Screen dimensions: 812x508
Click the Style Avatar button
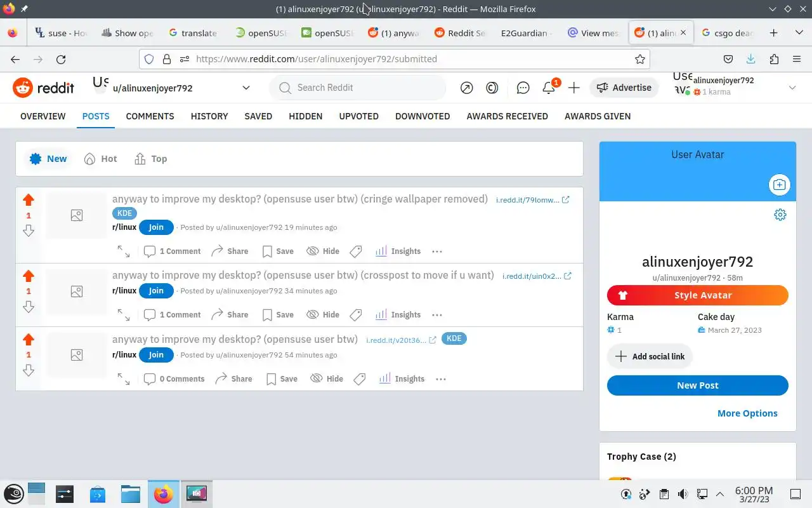point(698,295)
